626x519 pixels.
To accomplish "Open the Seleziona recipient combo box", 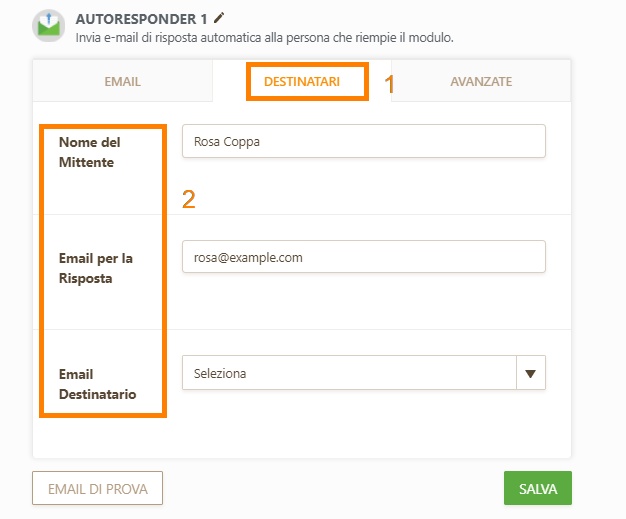I will [x=364, y=373].
